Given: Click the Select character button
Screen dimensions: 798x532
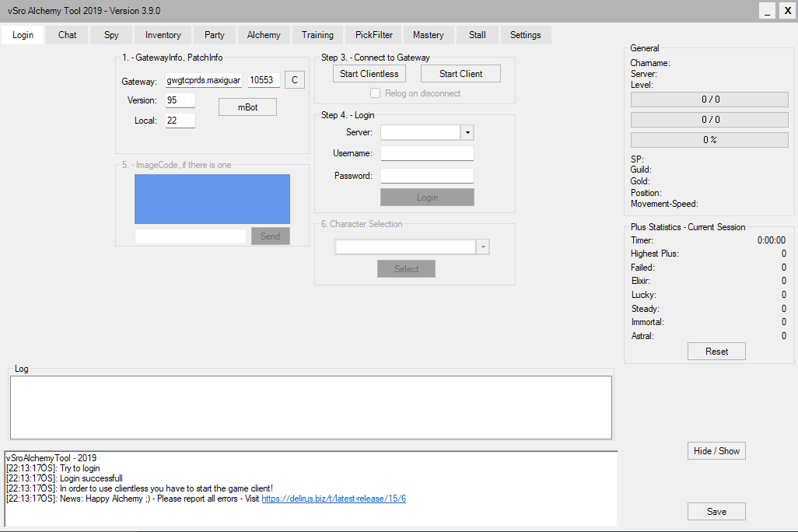Looking at the screenshot, I should [x=406, y=269].
